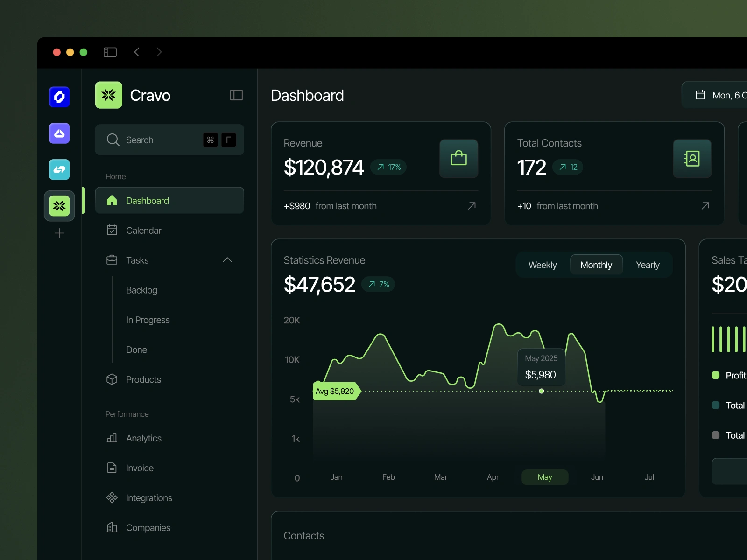Screen dimensions: 747x560
Task: Switch statistics chart to Yearly
Action: click(x=648, y=265)
